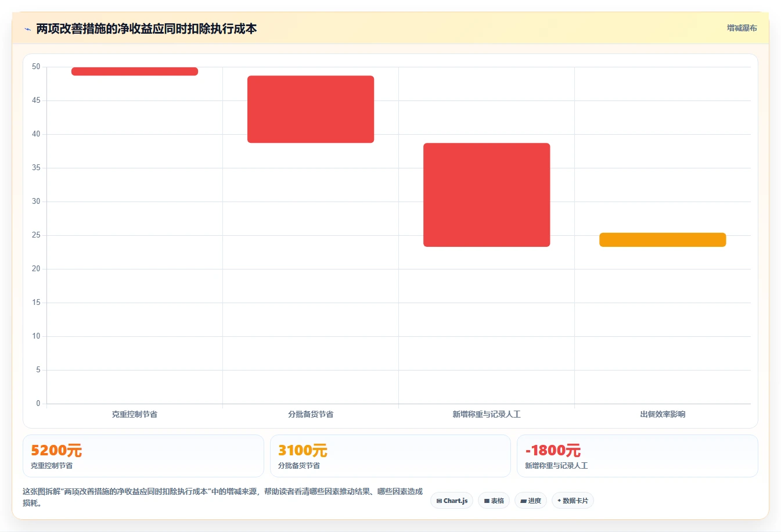Viewport: 781px width, 532px height.
Task: Click y-axis value 50
Action: pyautogui.click(x=36, y=67)
